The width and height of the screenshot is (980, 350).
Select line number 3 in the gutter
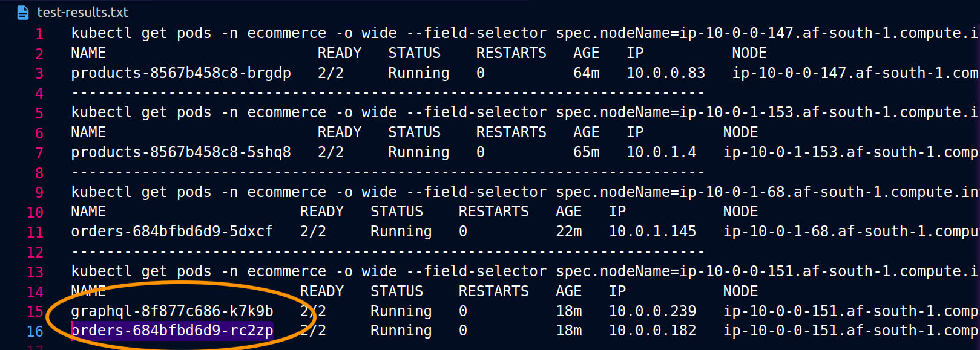[x=39, y=74]
